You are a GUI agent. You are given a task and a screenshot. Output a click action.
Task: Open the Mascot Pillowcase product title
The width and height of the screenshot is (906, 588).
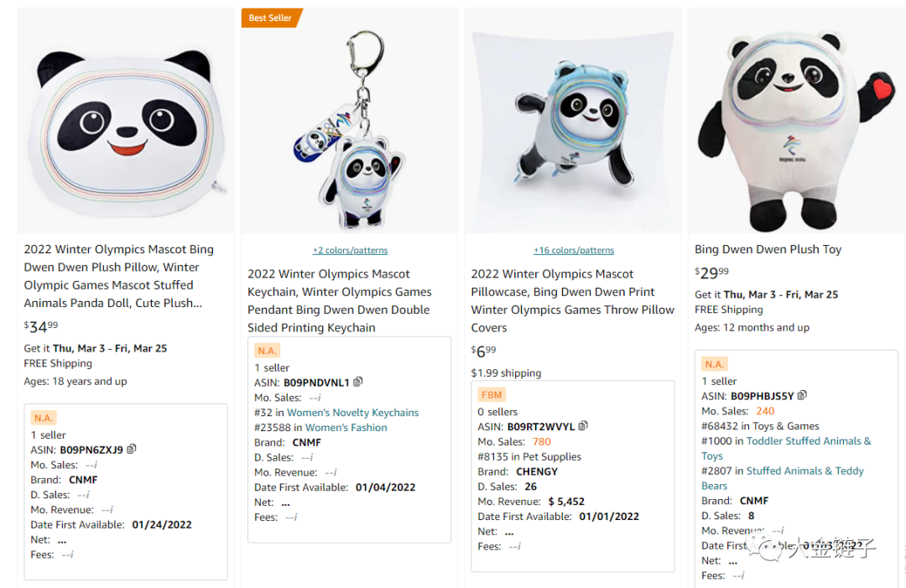click(x=572, y=300)
